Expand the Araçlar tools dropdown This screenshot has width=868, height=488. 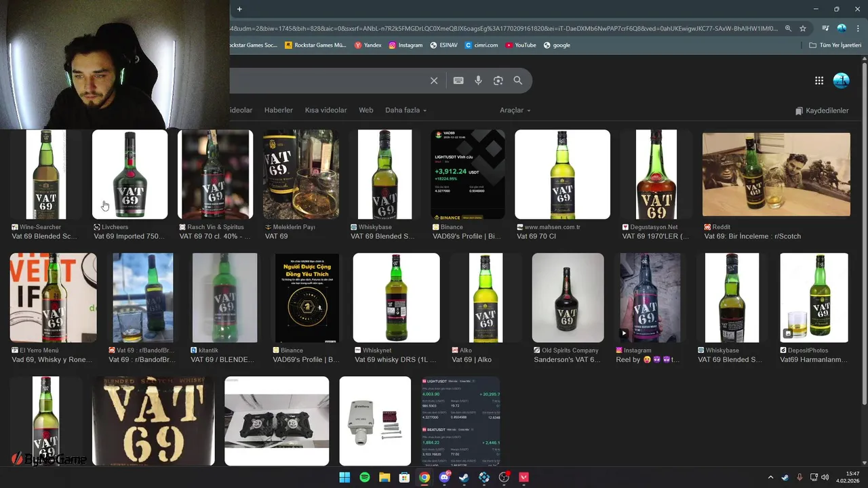point(515,110)
